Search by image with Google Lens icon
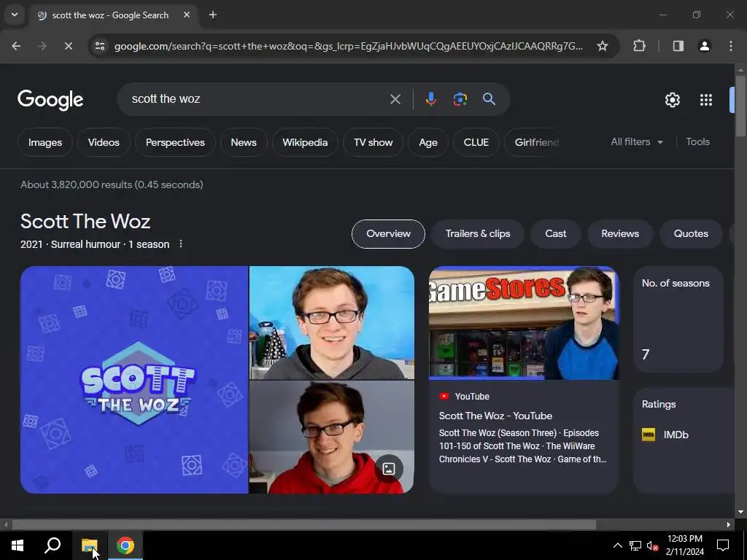The image size is (747, 560). [460, 99]
